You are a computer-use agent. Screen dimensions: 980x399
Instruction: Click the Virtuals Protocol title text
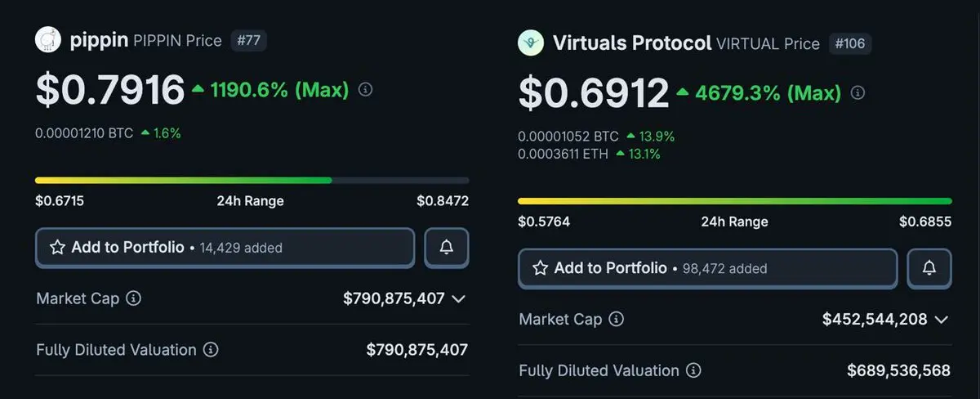632,43
